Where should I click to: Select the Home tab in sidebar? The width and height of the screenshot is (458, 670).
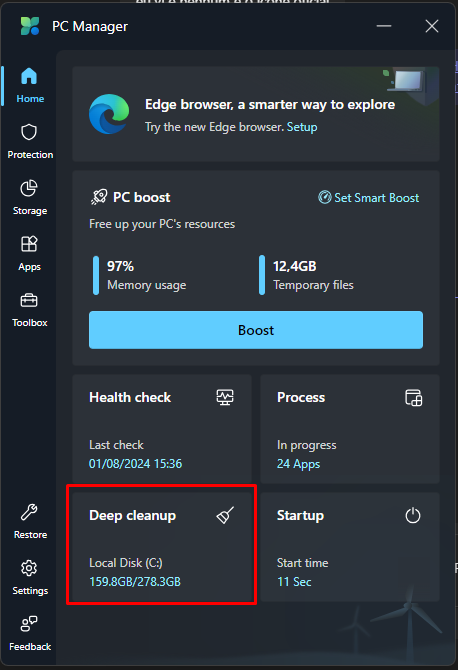29,85
